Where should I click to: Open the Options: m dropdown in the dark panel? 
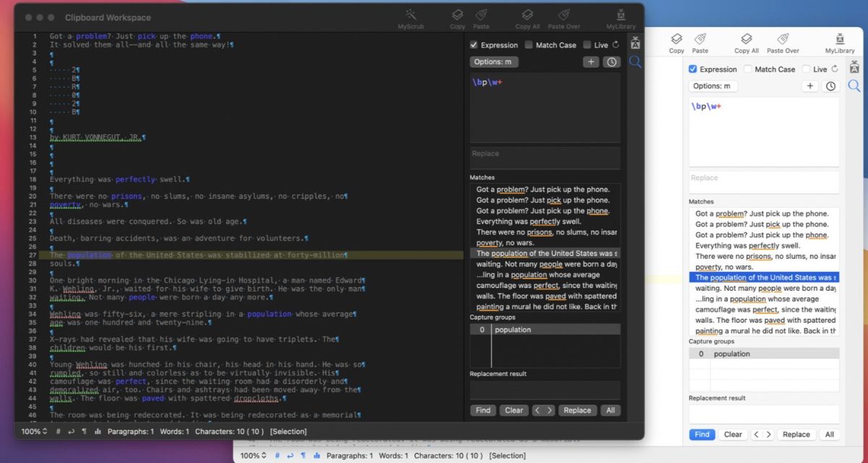494,62
